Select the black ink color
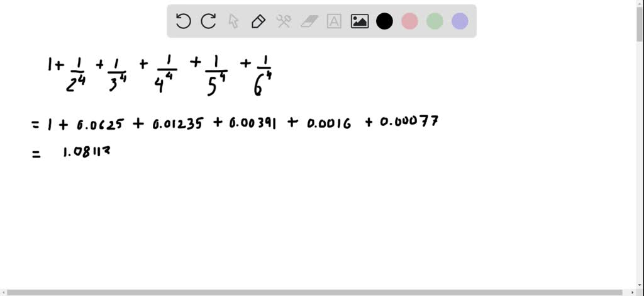Viewport: 644px width, 296px height. (x=384, y=21)
